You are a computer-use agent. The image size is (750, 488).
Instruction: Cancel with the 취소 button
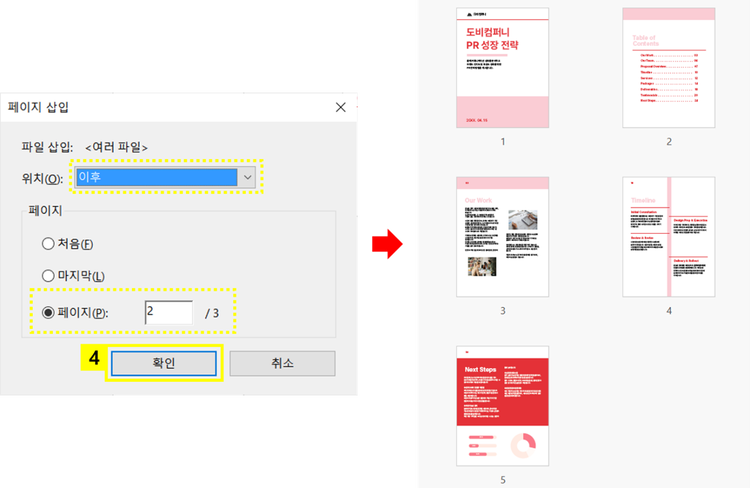282,363
